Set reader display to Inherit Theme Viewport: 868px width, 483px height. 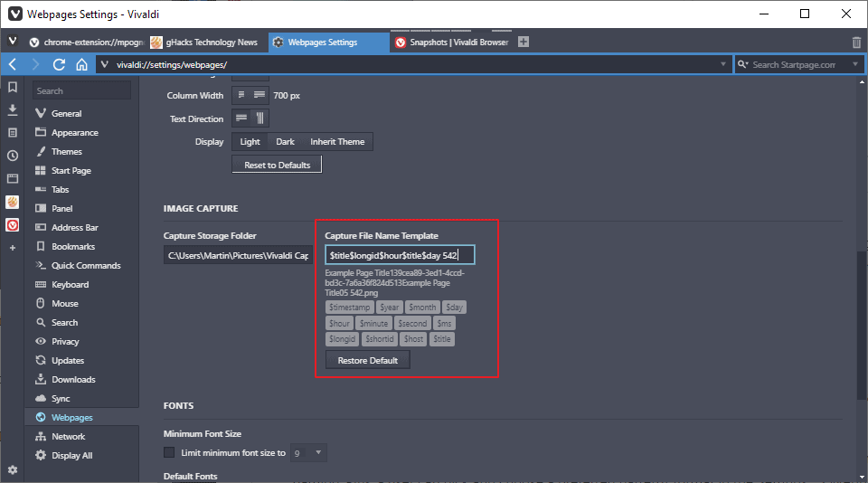(x=337, y=142)
